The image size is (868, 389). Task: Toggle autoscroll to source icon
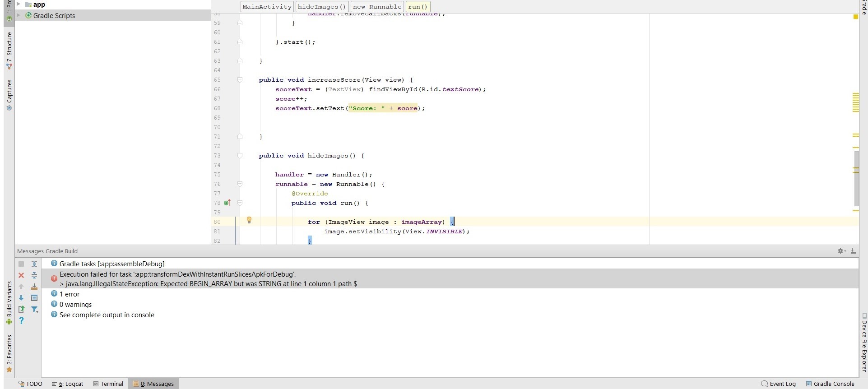34,287
